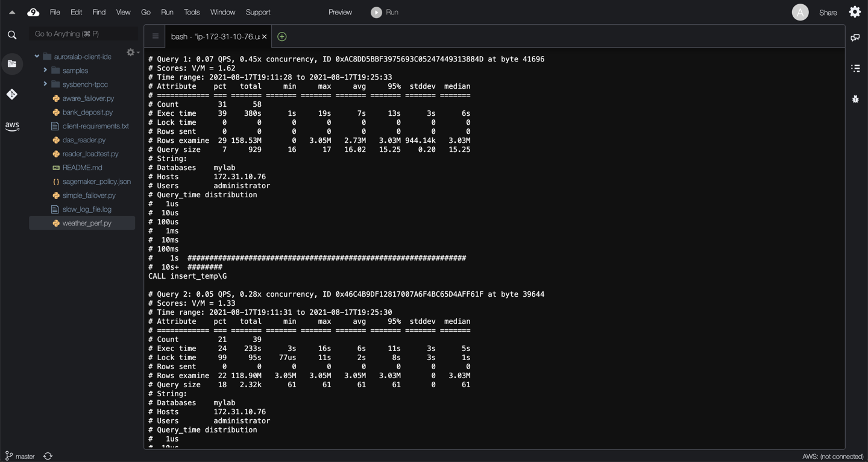Open the Cloud9 home cloud icon

pyautogui.click(x=33, y=12)
